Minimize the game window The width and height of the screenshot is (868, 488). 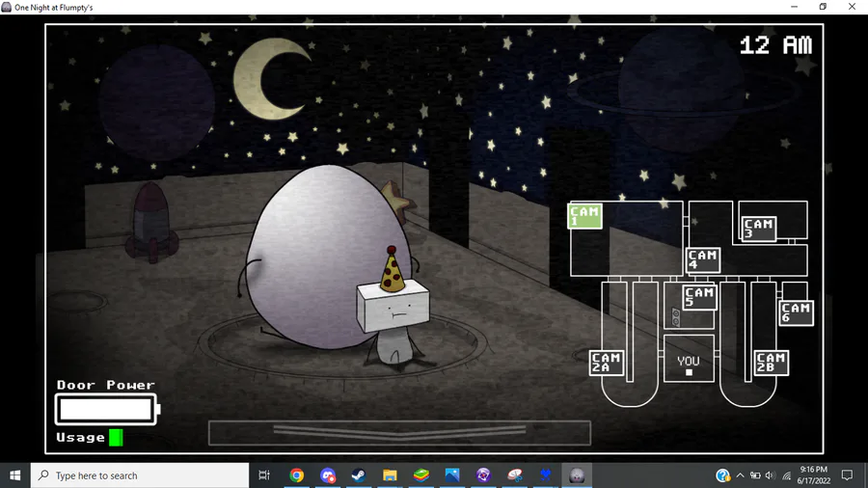[795, 7]
